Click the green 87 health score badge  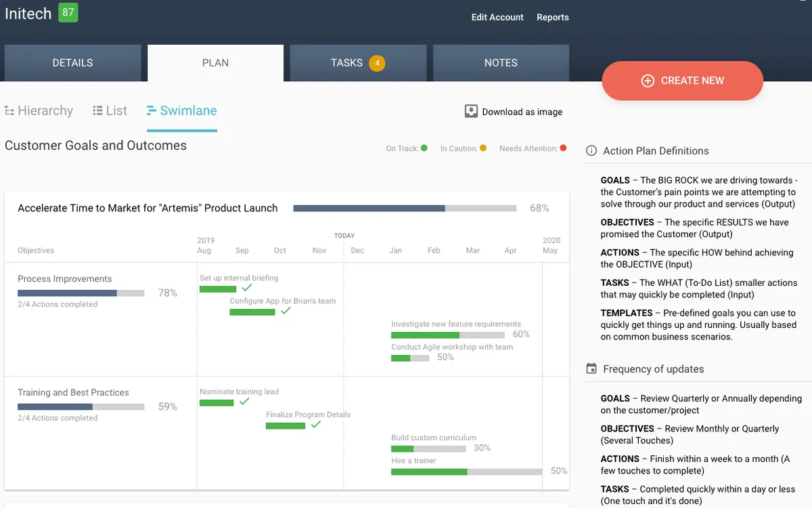pos(68,12)
